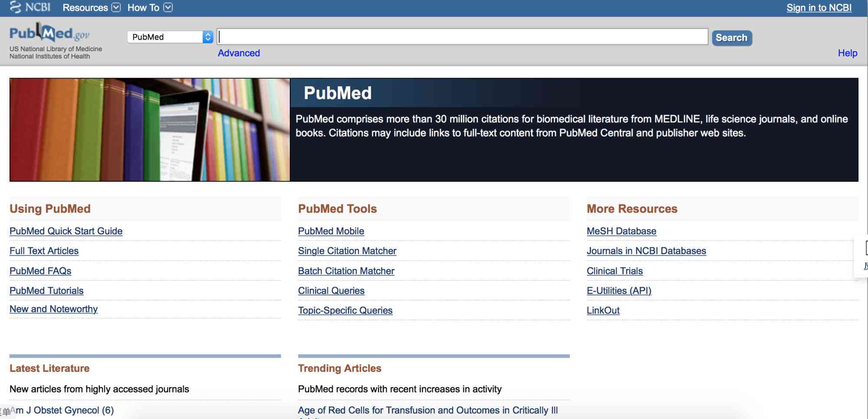Click the NCBI logo icon
The height and width of the screenshot is (419, 868).
pos(30,7)
